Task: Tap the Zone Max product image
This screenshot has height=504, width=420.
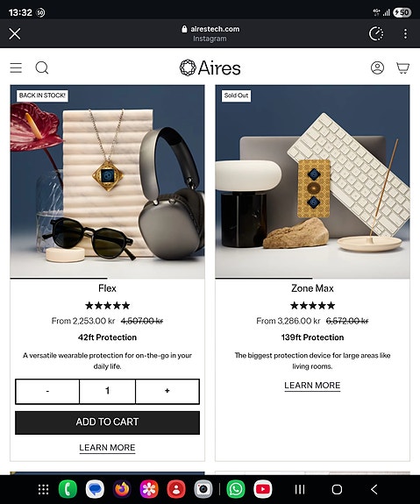Action: click(312, 181)
